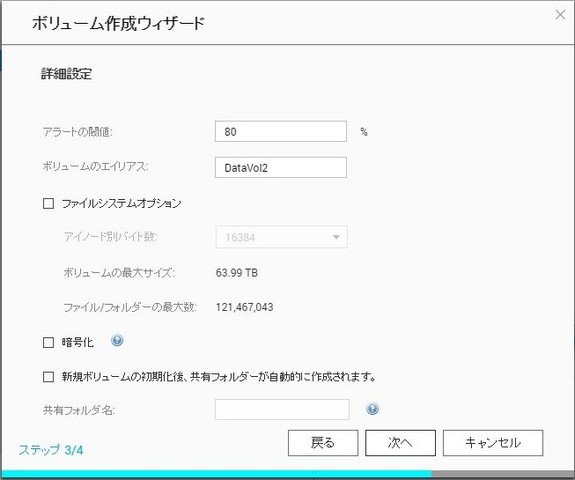Screen dimensions: 575x480
Task: Go back with the 戻る button
Action: click(x=323, y=443)
